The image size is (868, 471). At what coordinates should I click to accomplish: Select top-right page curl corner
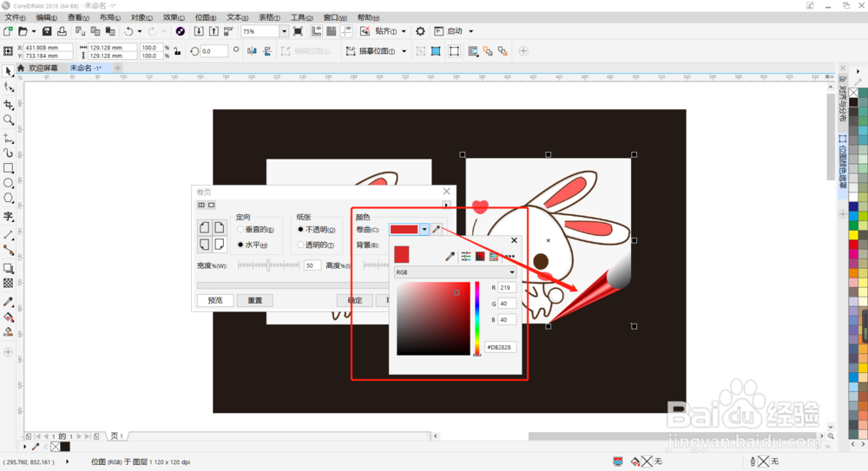tap(220, 227)
